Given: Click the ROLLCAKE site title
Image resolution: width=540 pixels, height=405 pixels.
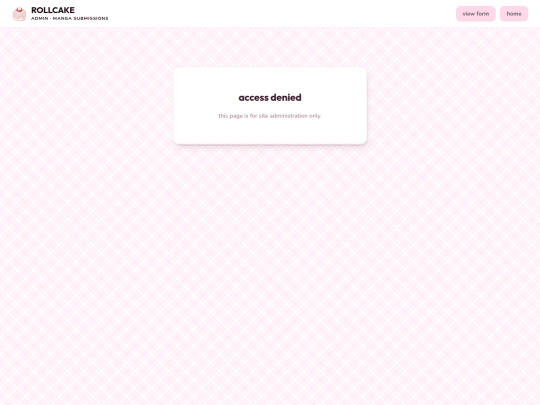Looking at the screenshot, I should click(53, 10).
